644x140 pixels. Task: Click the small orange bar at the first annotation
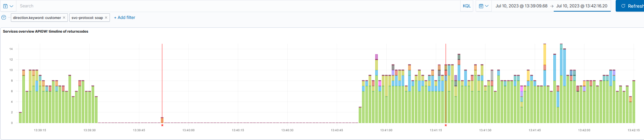pyautogui.click(x=162, y=120)
